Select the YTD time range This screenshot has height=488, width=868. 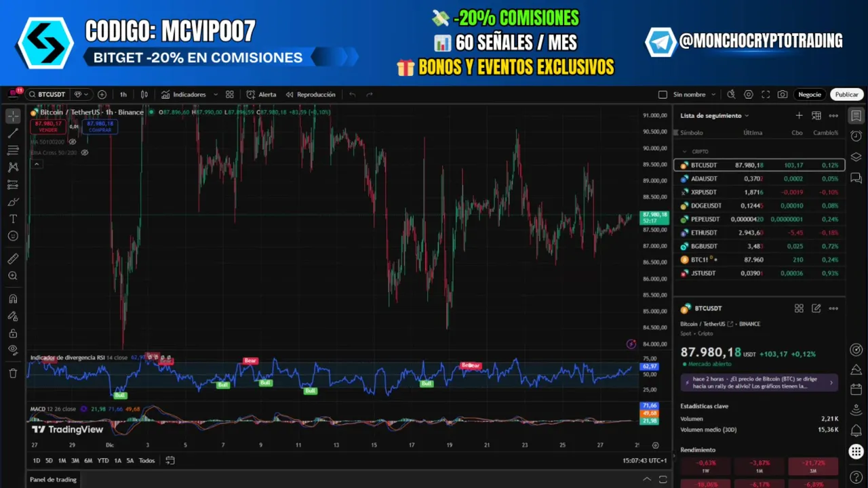click(x=103, y=461)
